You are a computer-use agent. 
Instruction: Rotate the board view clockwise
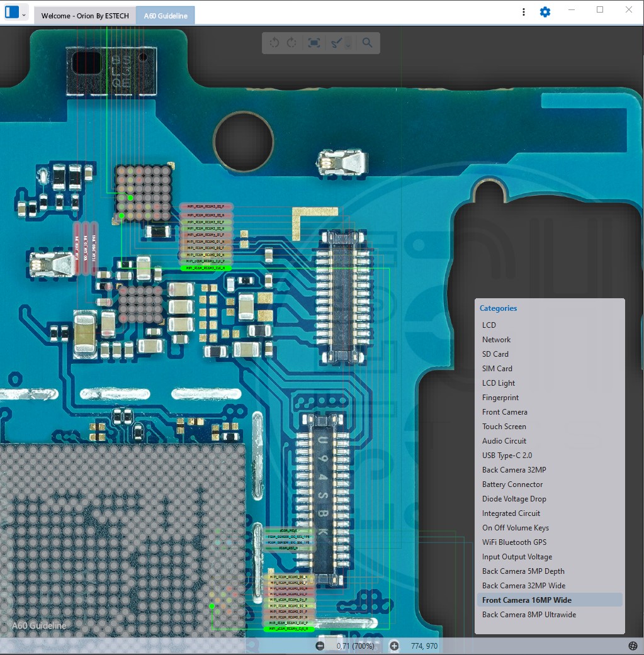coord(292,43)
